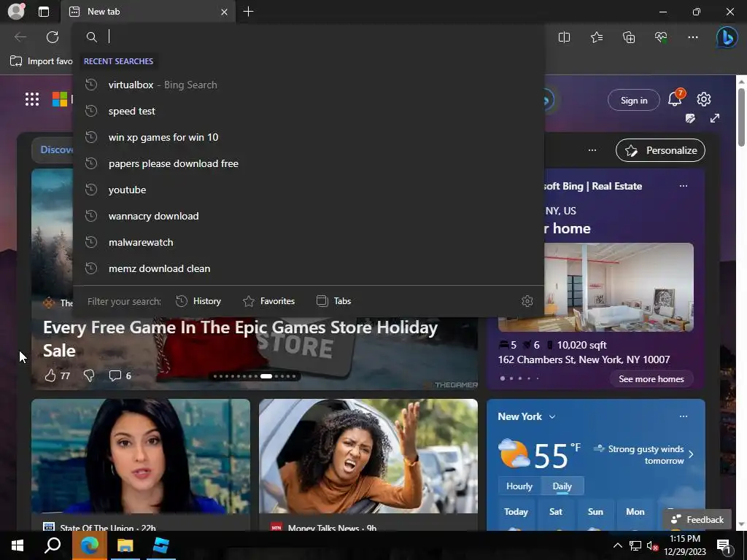
Task: Select 'malwarewatch' suggestion
Action: point(309,242)
